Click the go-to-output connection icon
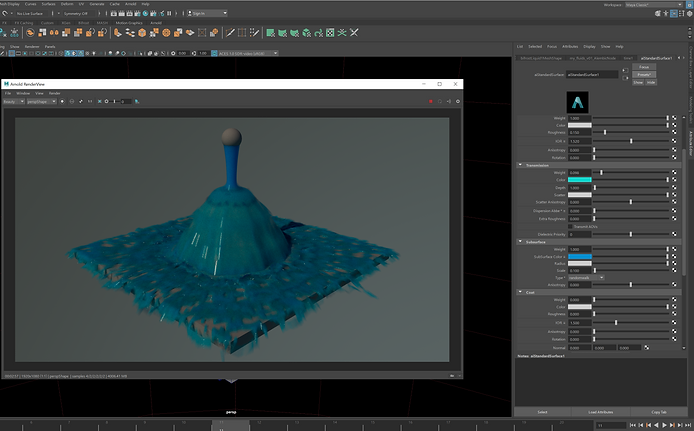 tap(625, 78)
